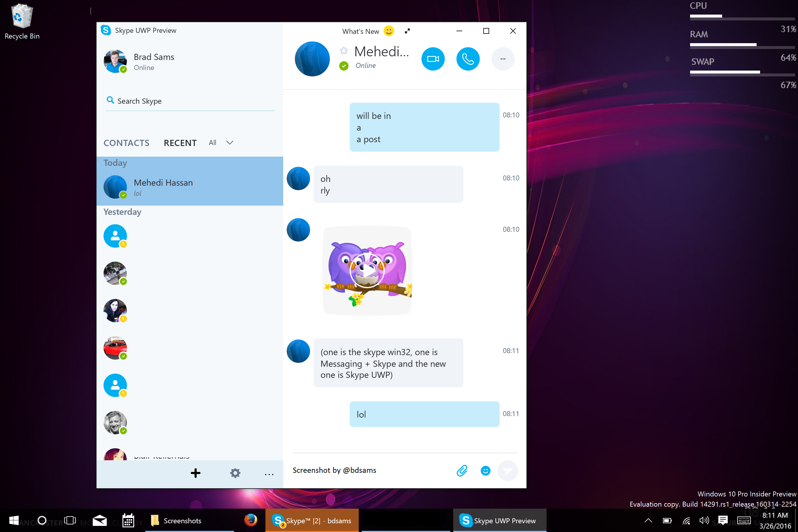Viewport: 798px width, 532px height.
Task: Click the Search Skype field
Action: point(190,101)
